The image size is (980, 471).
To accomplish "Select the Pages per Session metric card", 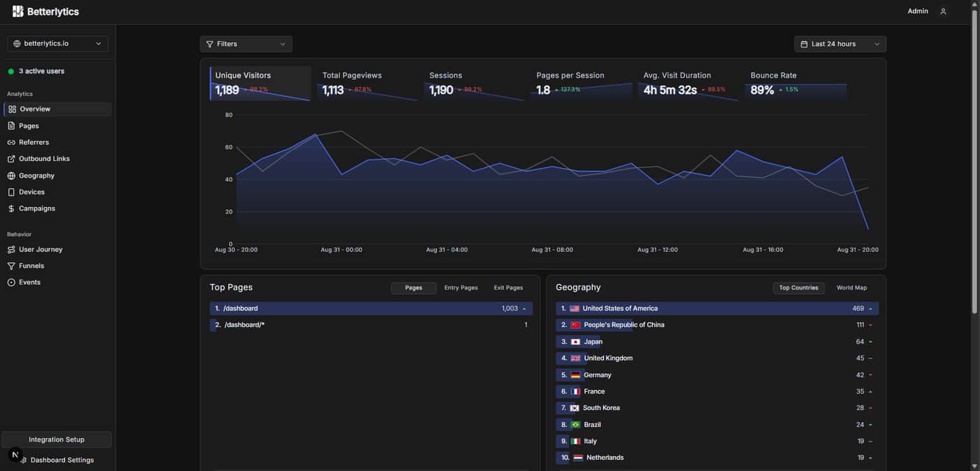I will [x=582, y=83].
